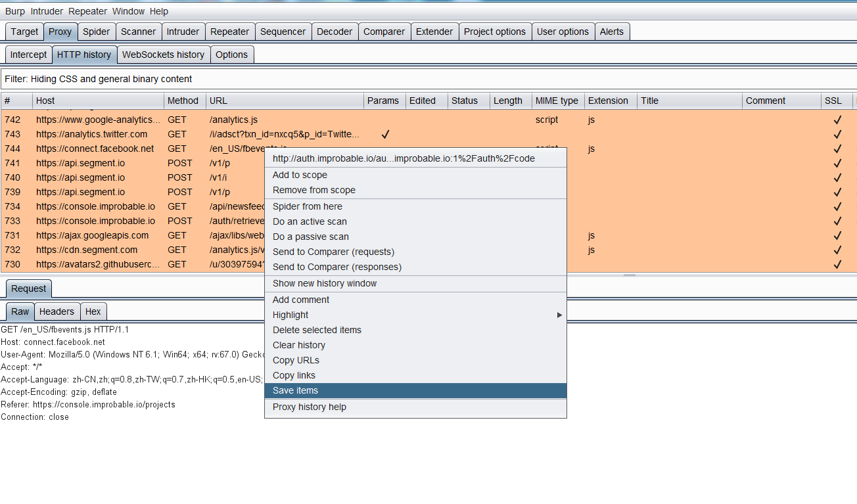Open the Intruder tool tab
This screenshot has width=857, height=504.
(183, 32)
